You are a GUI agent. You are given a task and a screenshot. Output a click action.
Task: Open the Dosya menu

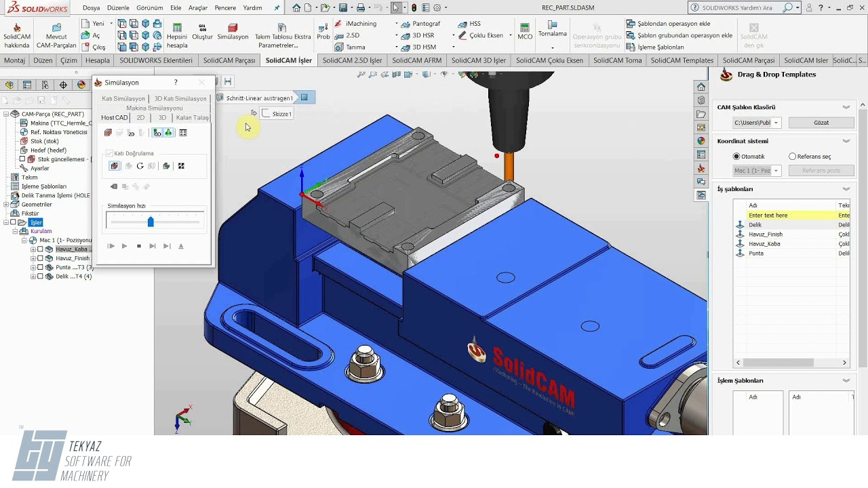[x=91, y=8]
